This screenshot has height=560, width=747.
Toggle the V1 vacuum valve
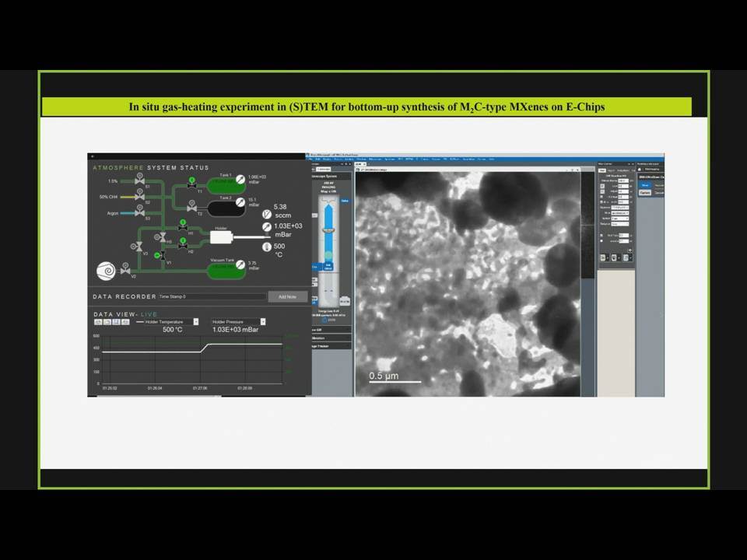pyautogui.click(x=160, y=256)
